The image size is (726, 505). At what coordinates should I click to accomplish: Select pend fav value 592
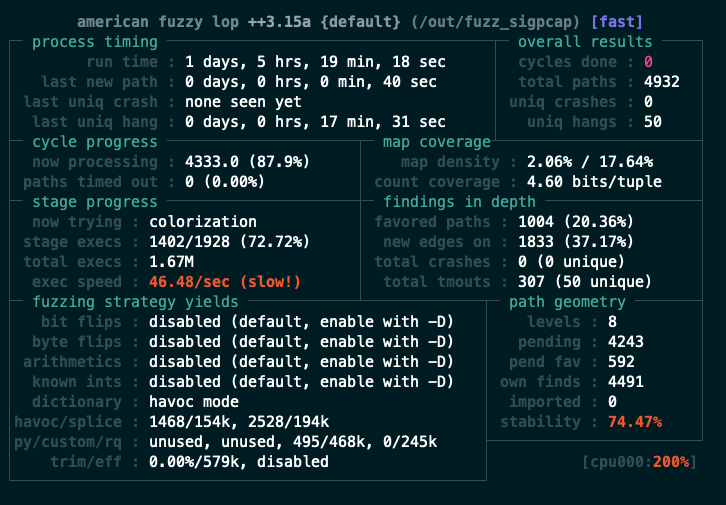(x=621, y=362)
